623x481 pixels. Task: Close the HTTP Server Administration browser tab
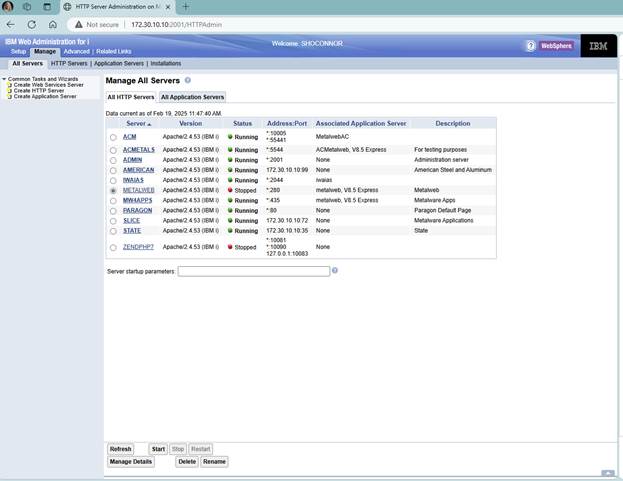168,7
